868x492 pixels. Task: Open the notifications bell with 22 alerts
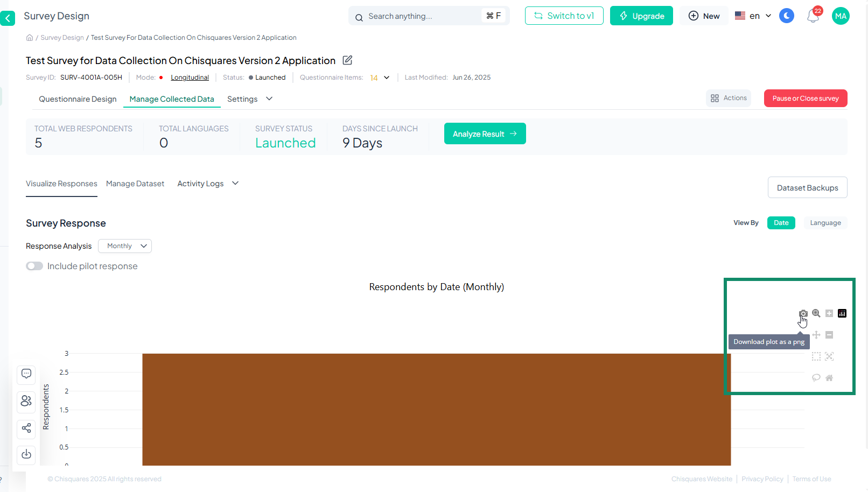(x=813, y=16)
